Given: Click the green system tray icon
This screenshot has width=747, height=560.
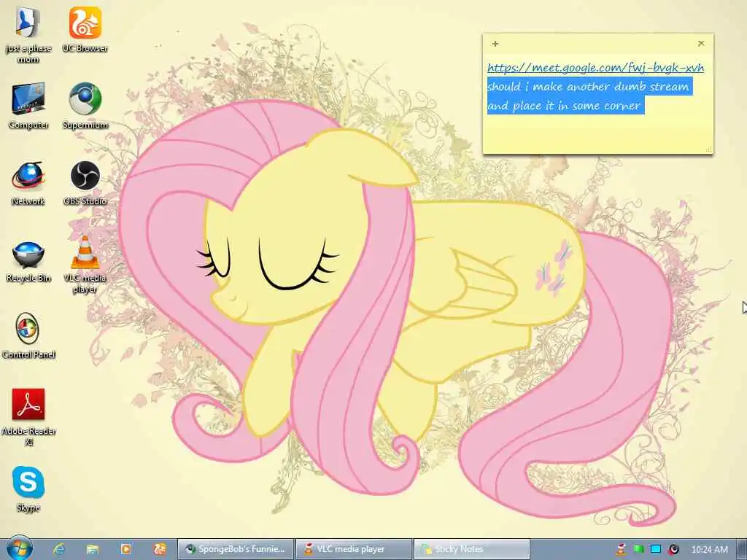Looking at the screenshot, I should point(638,550).
